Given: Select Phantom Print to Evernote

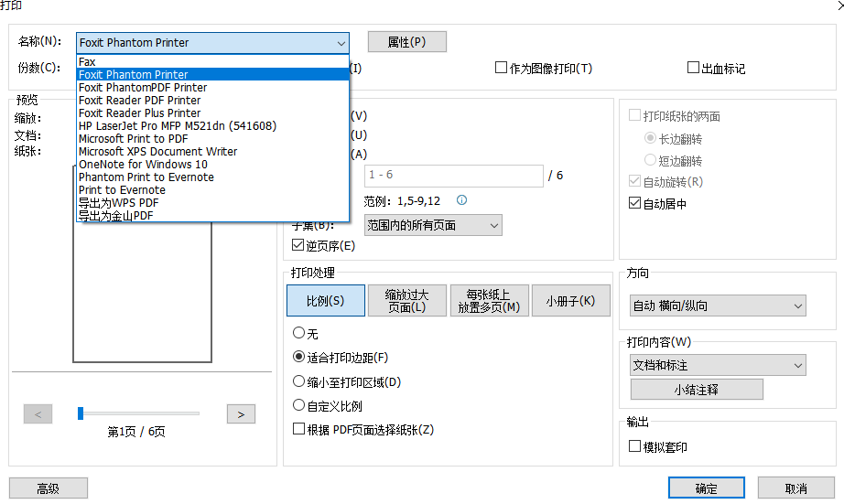Looking at the screenshot, I should point(213,177).
